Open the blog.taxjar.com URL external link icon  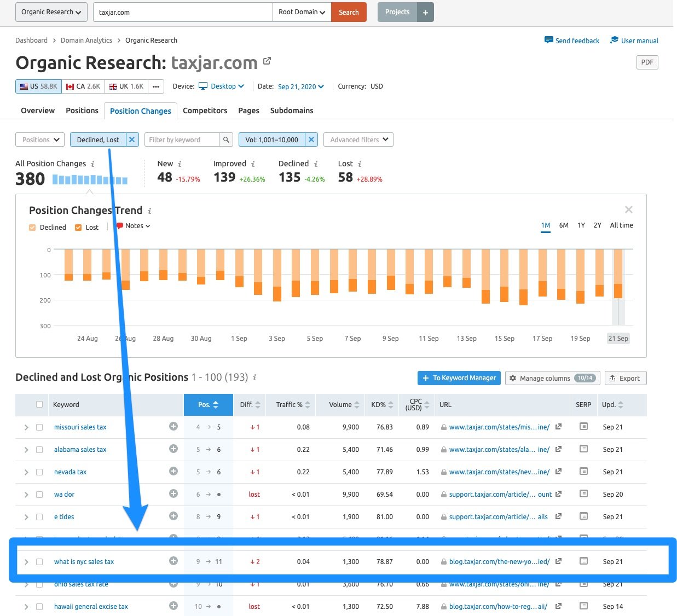[x=558, y=561]
